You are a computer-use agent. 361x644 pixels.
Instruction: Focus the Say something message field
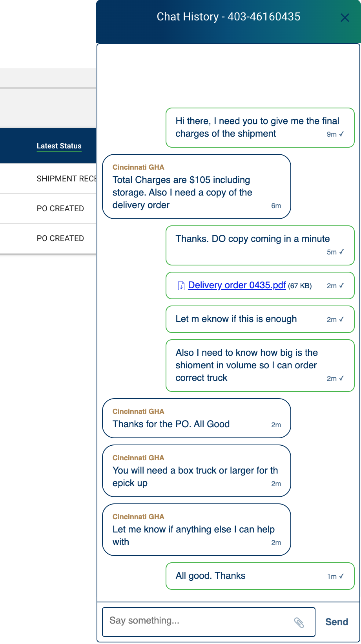209,622
